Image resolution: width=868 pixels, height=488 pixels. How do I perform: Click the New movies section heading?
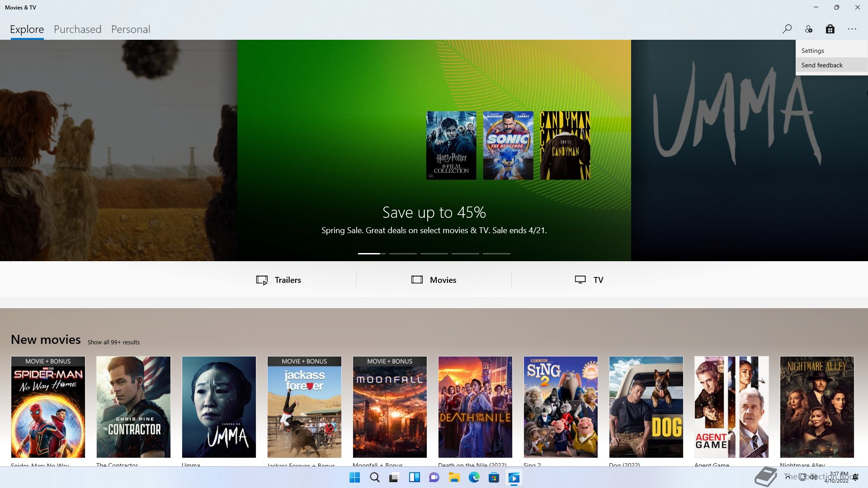(46, 340)
